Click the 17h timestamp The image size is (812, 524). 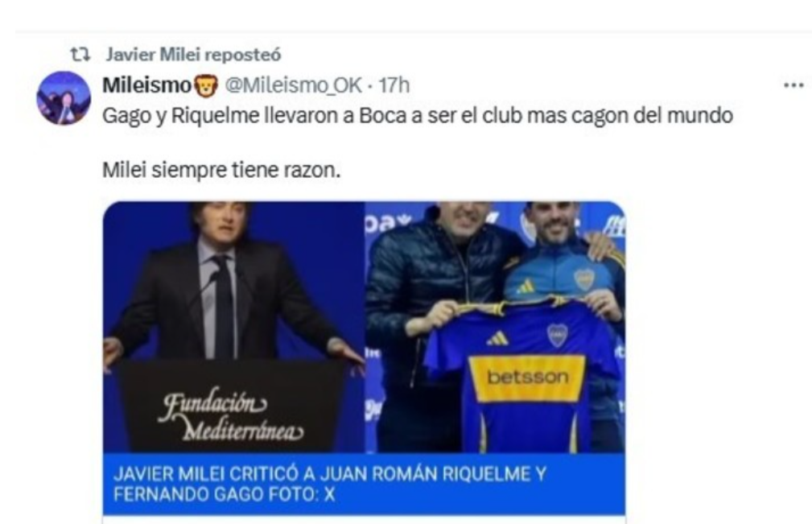[394, 85]
